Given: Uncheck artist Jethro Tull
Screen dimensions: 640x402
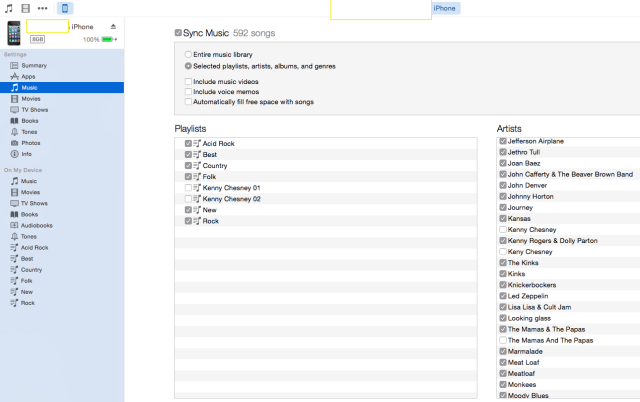Looking at the screenshot, I should click(503, 152).
